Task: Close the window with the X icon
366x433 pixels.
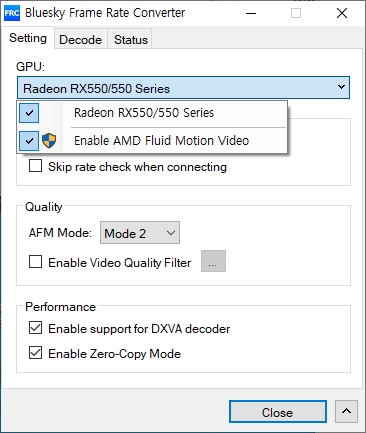Action: pos(342,13)
